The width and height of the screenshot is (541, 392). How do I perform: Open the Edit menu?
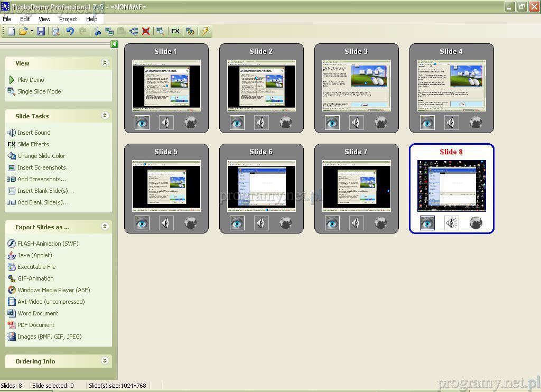click(25, 19)
